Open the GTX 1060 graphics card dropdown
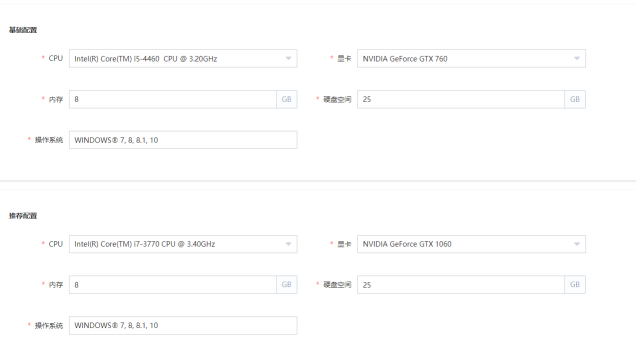 (x=471, y=244)
